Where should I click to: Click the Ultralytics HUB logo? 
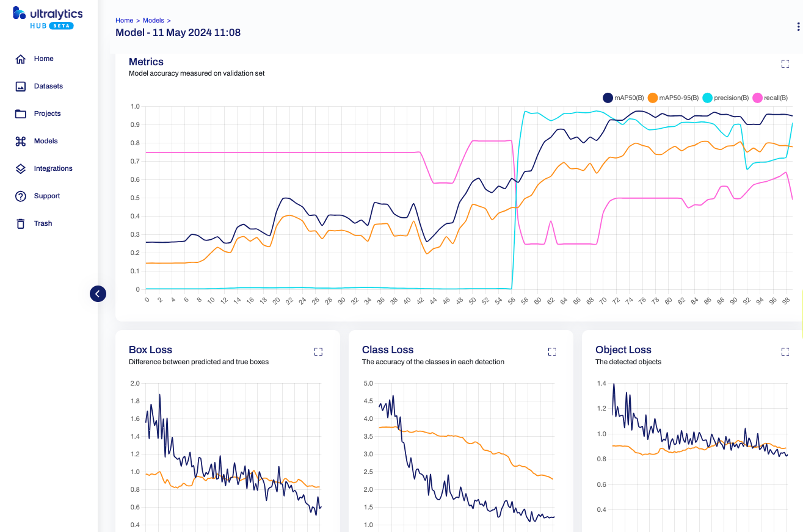pyautogui.click(x=48, y=18)
